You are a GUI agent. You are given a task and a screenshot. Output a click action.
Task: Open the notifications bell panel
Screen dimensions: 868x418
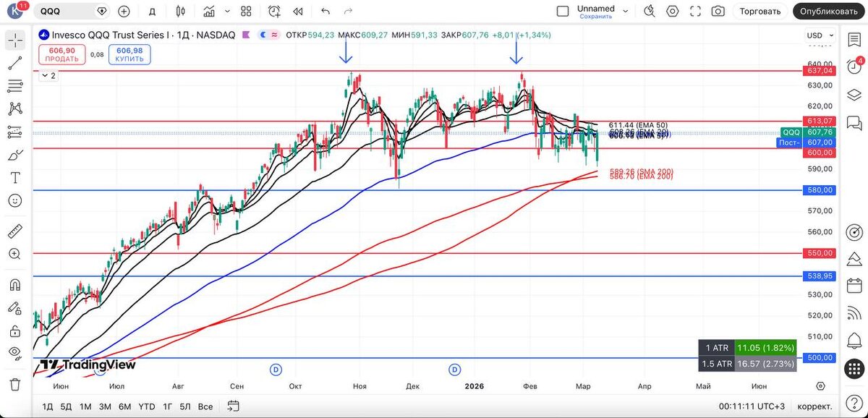pos(854,341)
